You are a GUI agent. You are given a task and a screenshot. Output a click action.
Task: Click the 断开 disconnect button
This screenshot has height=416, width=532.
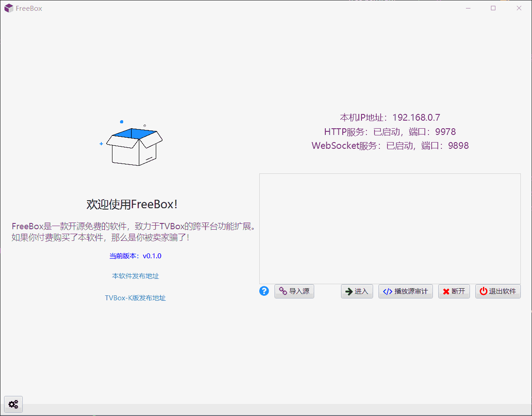coord(454,291)
